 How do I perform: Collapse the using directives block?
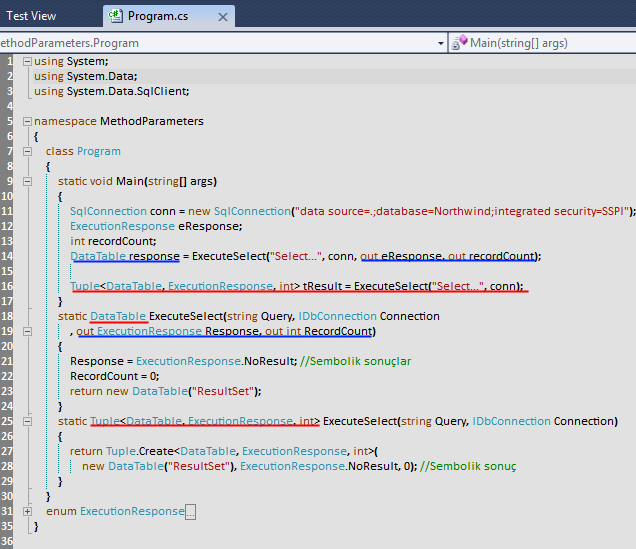coord(26,61)
